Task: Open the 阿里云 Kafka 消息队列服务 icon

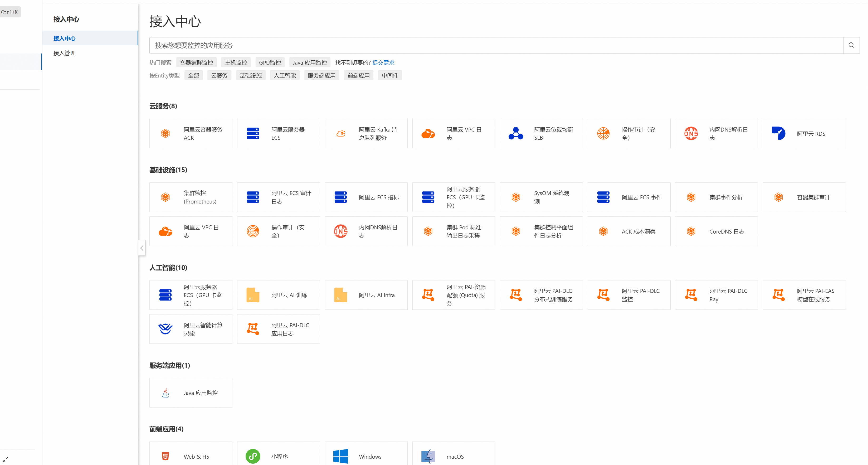Action: 341,133
